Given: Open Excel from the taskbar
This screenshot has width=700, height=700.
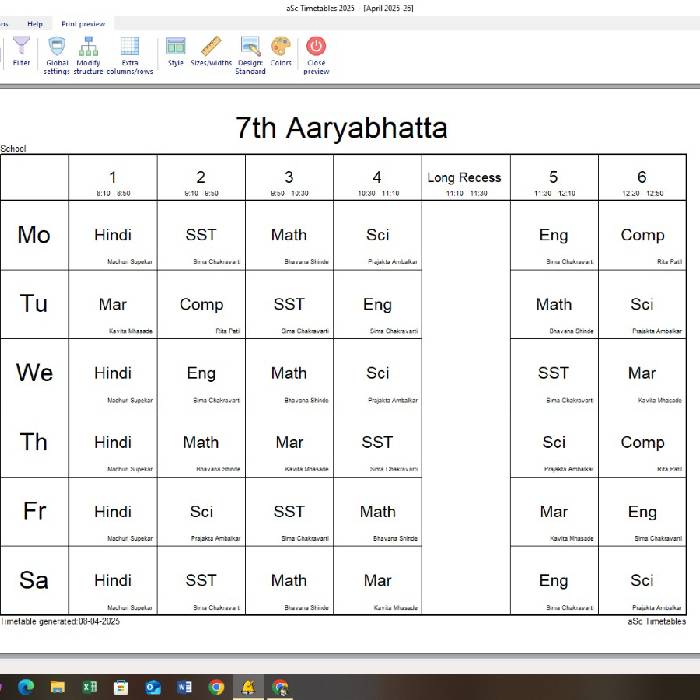Looking at the screenshot, I should [x=89, y=687].
